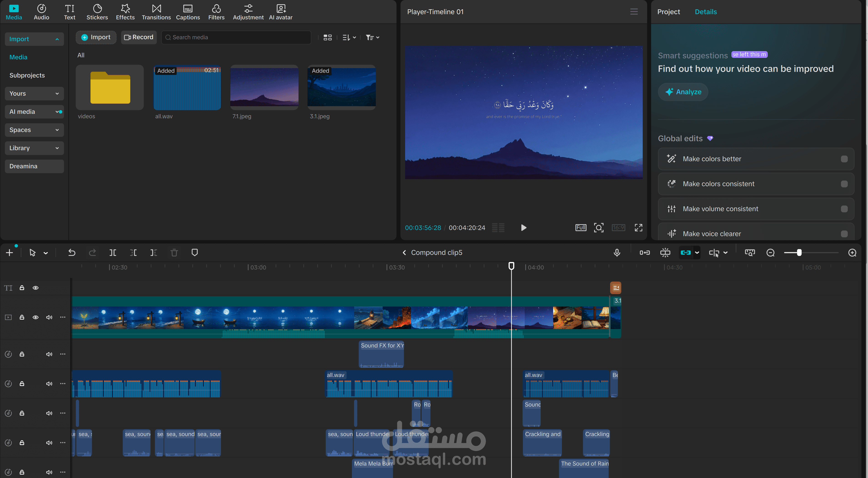The width and height of the screenshot is (868, 478).
Task: Open the Captions tab
Action: pos(188,12)
